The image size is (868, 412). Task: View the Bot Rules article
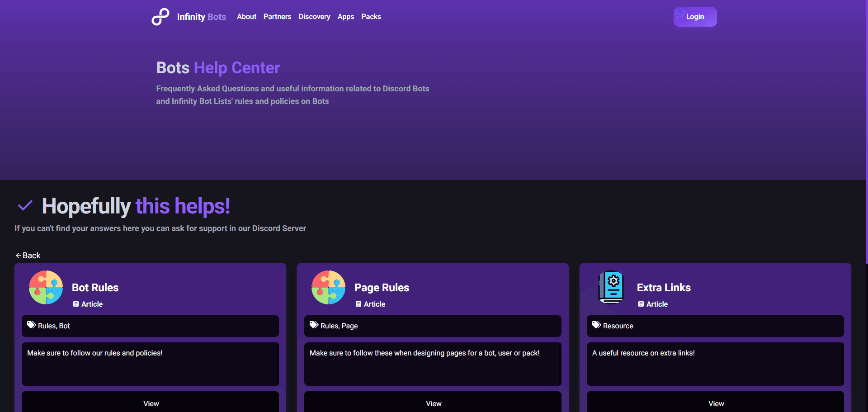tap(151, 402)
